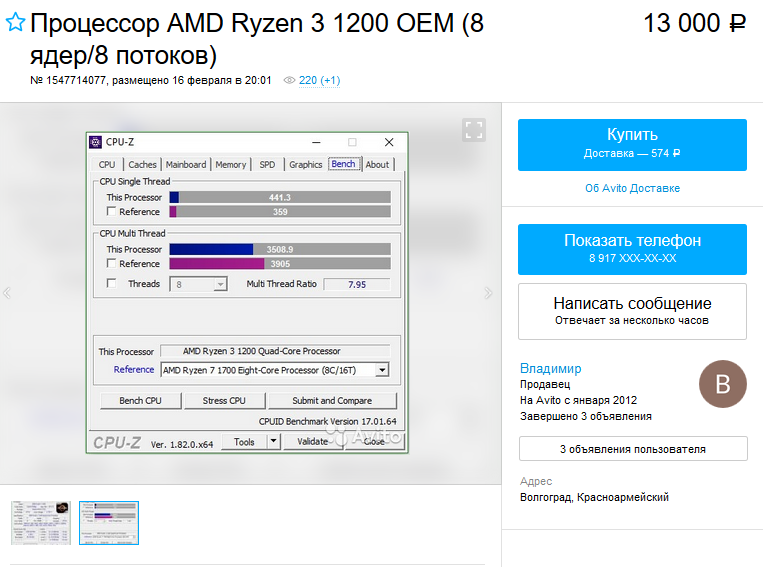The width and height of the screenshot is (763, 567).
Task: Enable Reference checkbox under Multi Thread
Action: 111,263
